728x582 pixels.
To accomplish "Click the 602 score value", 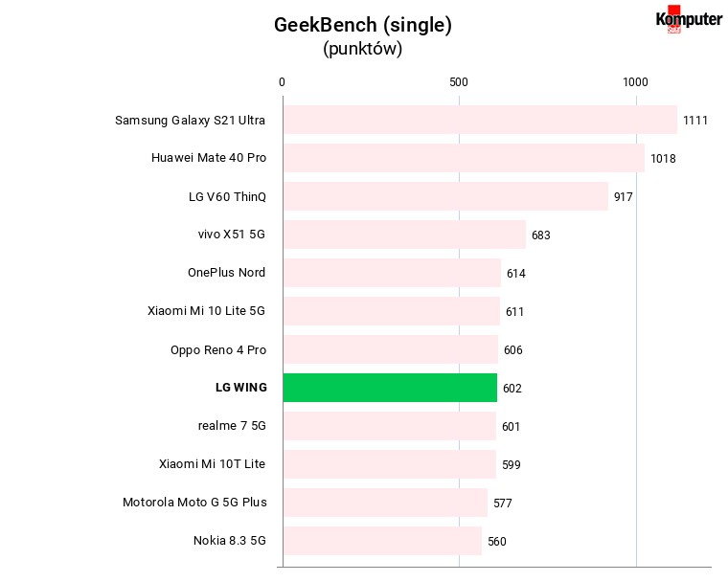I will pos(512,389).
